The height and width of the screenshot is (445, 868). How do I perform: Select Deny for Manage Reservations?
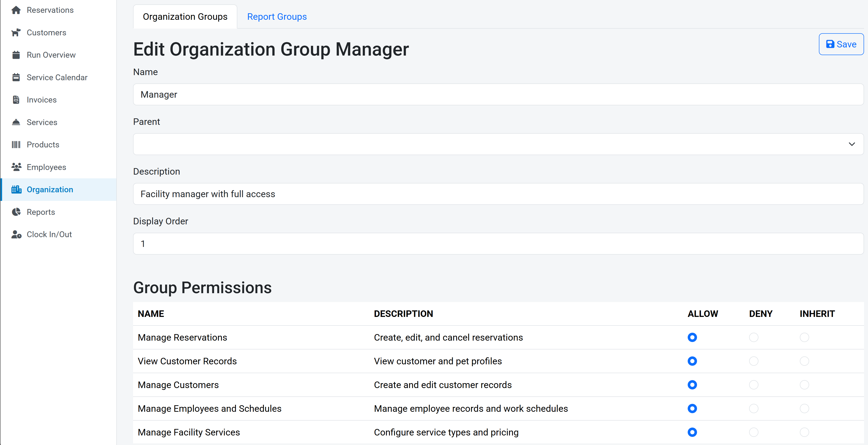pyautogui.click(x=754, y=337)
